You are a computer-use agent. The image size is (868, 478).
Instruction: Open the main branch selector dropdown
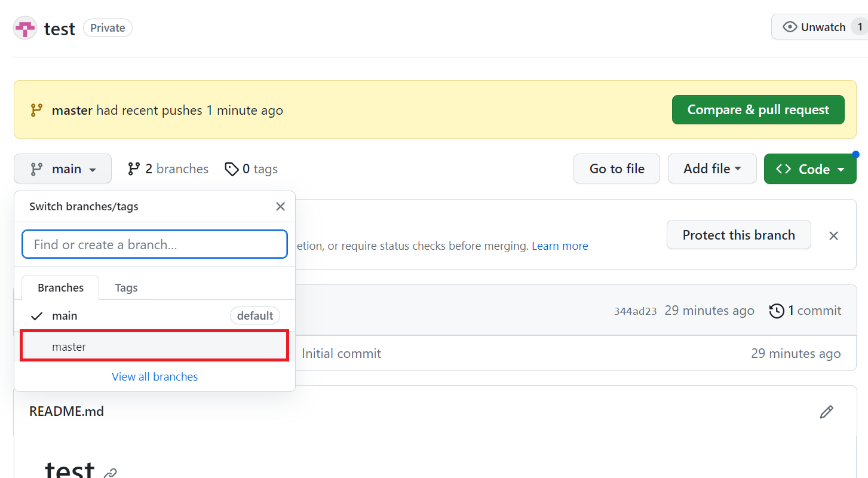63,169
